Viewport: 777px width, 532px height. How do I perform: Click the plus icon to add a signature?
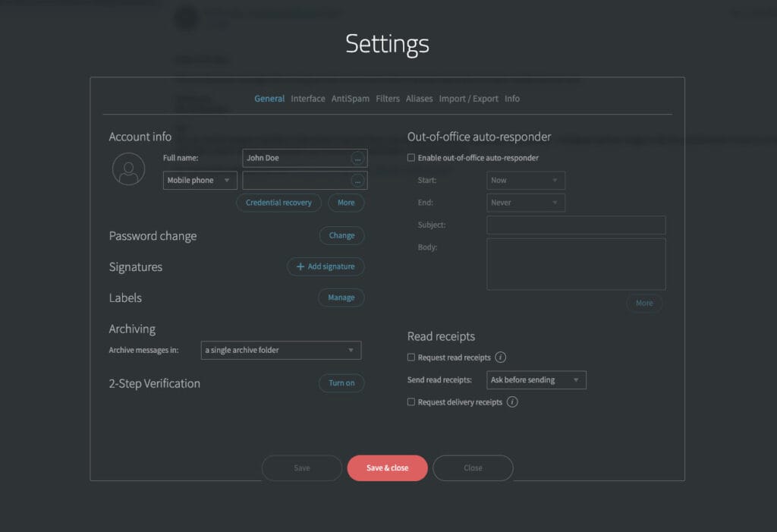[x=299, y=266]
